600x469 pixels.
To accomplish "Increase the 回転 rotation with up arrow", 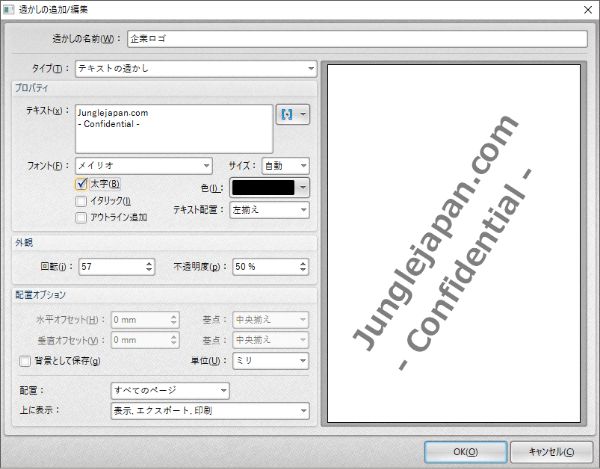I will (x=149, y=263).
